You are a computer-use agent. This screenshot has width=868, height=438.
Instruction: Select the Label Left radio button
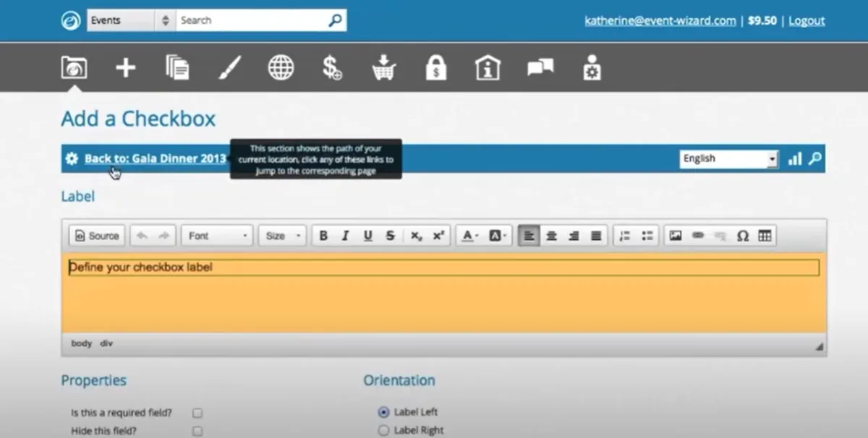[383, 412]
